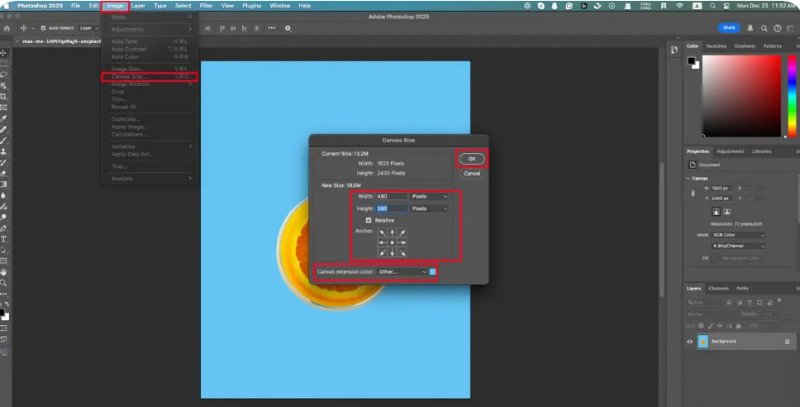Select the Move tool in the toolbar
The height and width of the screenshot is (407, 800).
(x=3, y=53)
